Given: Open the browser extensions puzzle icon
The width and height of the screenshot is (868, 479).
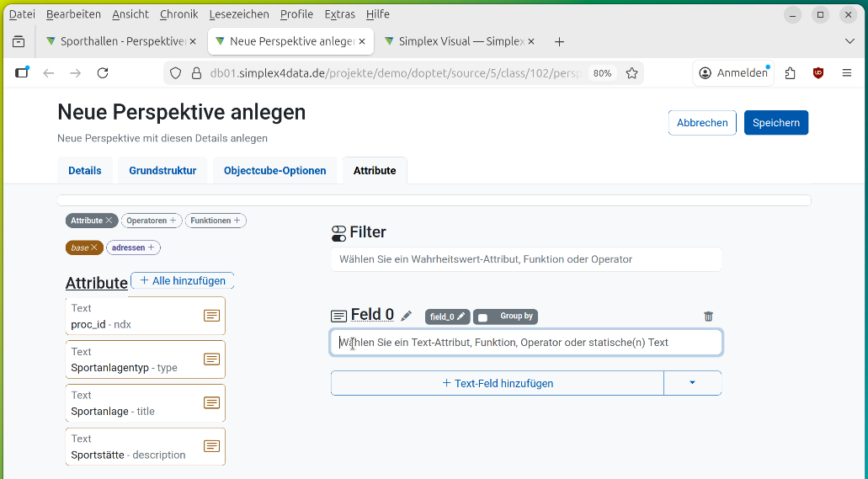Looking at the screenshot, I should click(790, 73).
